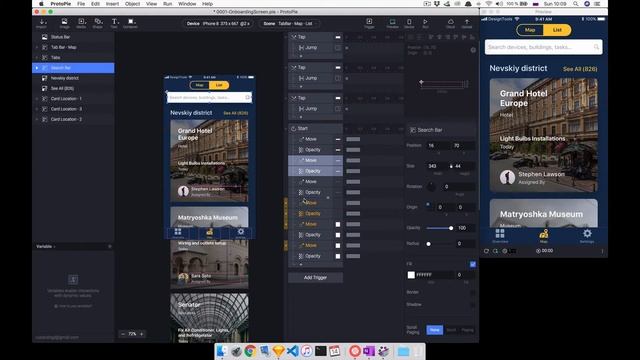Open Finder from the Dock
Image resolution: width=640 pixels, height=360 pixels.
pyautogui.click(x=222, y=351)
